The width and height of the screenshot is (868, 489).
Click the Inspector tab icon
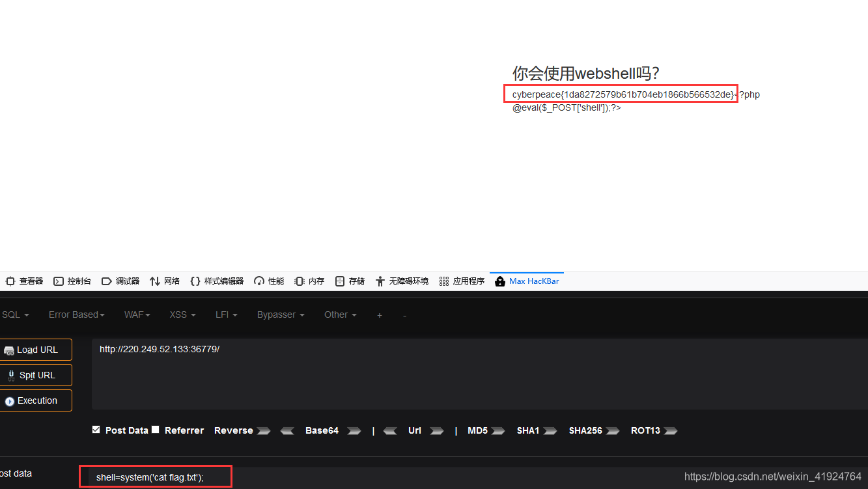pos(10,281)
